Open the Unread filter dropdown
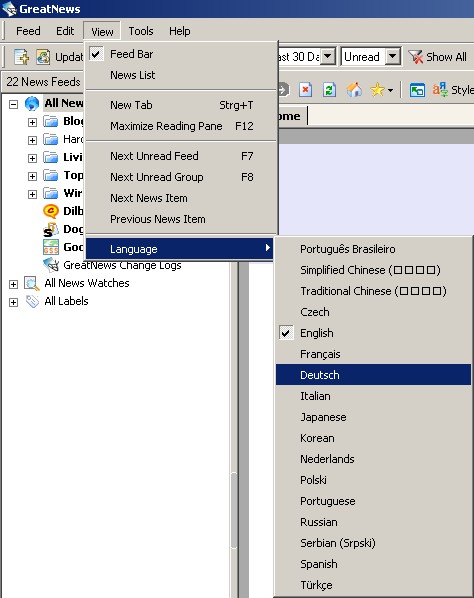The image size is (474, 598). pyautogui.click(x=392, y=57)
